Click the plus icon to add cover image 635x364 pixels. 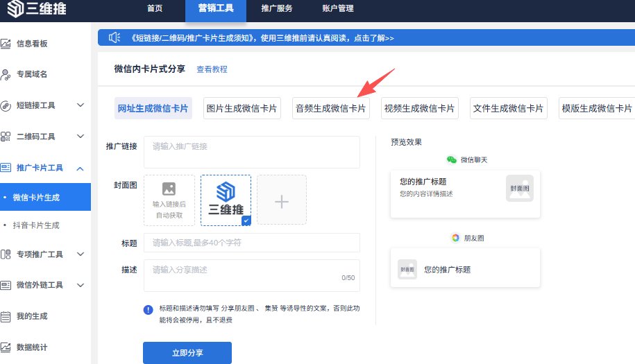[281, 200]
